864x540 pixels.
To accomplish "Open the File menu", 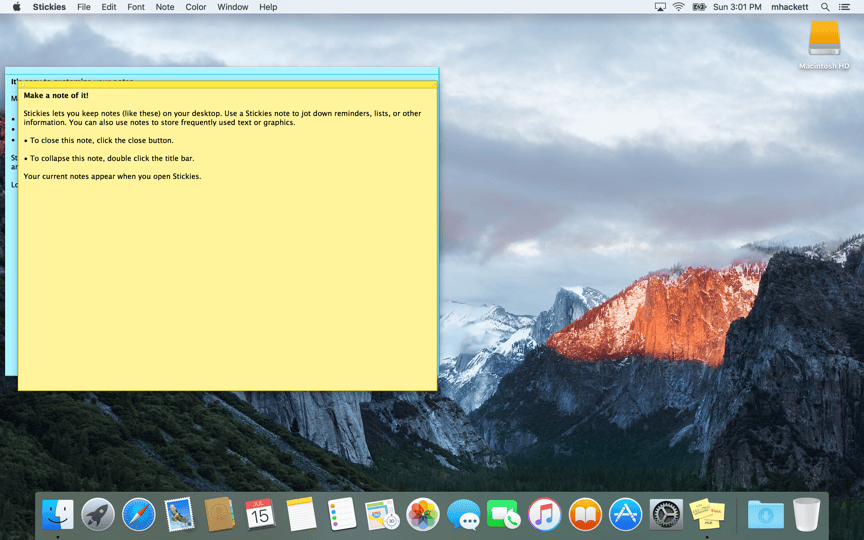I will click(84, 7).
